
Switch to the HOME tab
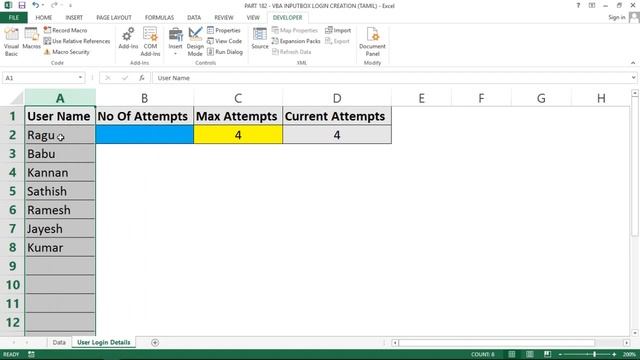coord(44,18)
